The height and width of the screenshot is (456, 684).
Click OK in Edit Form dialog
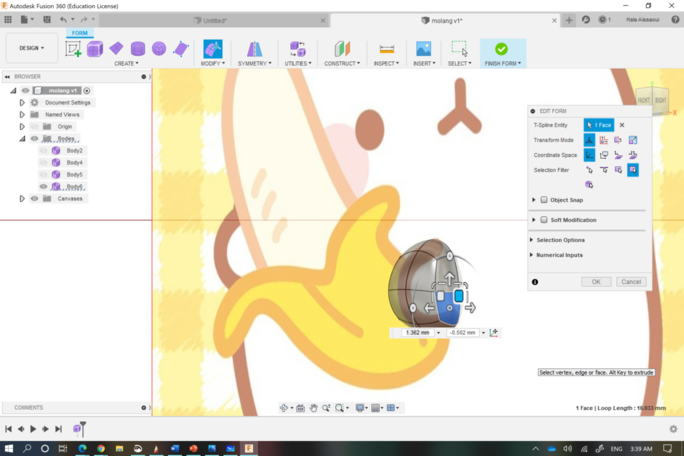point(596,282)
